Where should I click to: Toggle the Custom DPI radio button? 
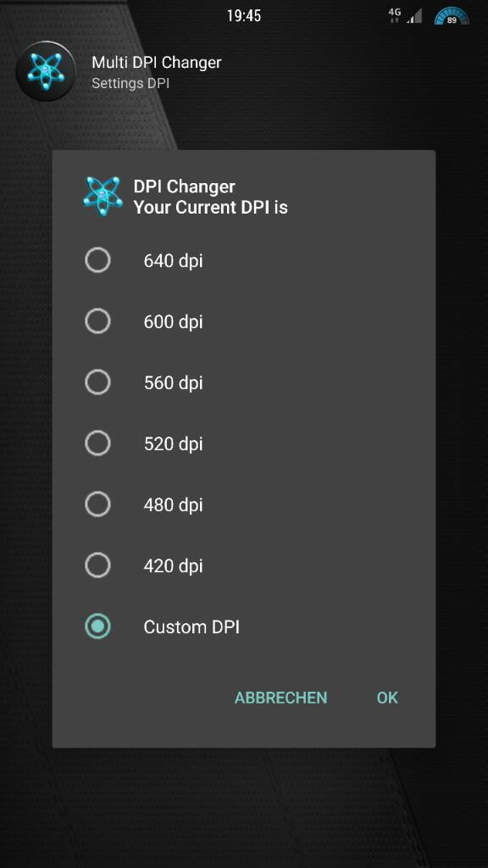(98, 626)
